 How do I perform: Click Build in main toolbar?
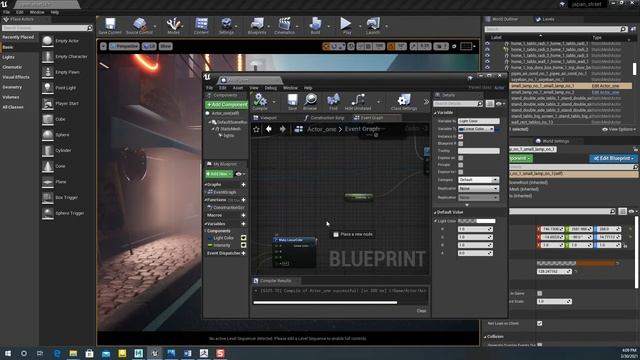[x=315, y=25]
